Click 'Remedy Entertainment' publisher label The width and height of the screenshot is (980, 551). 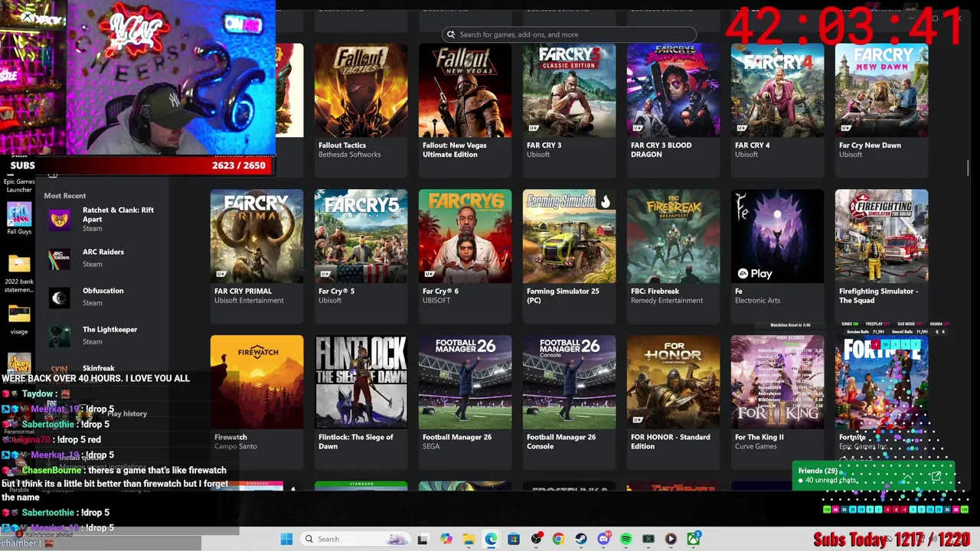pyautogui.click(x=667, y=300)
